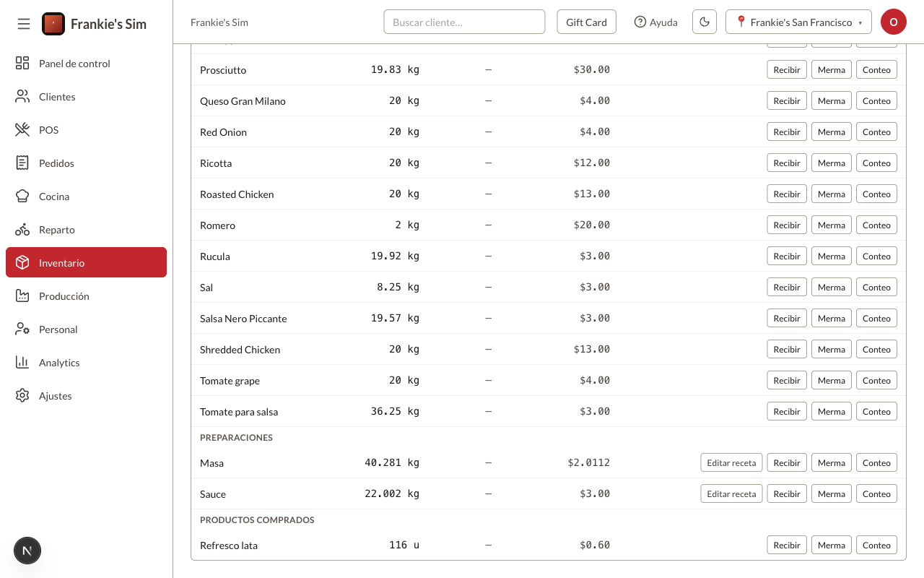The image size is (924, 578).
Task: Click the $2.0112 cost of Masa
Action: pyautogui.click(x=589, y=462)
